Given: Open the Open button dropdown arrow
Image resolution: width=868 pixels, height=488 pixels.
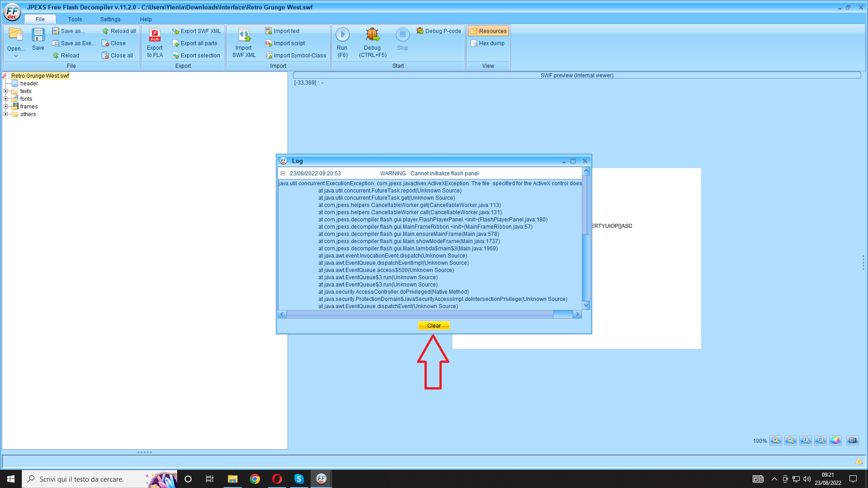Looking at the screenshot, I should [16, 56].
